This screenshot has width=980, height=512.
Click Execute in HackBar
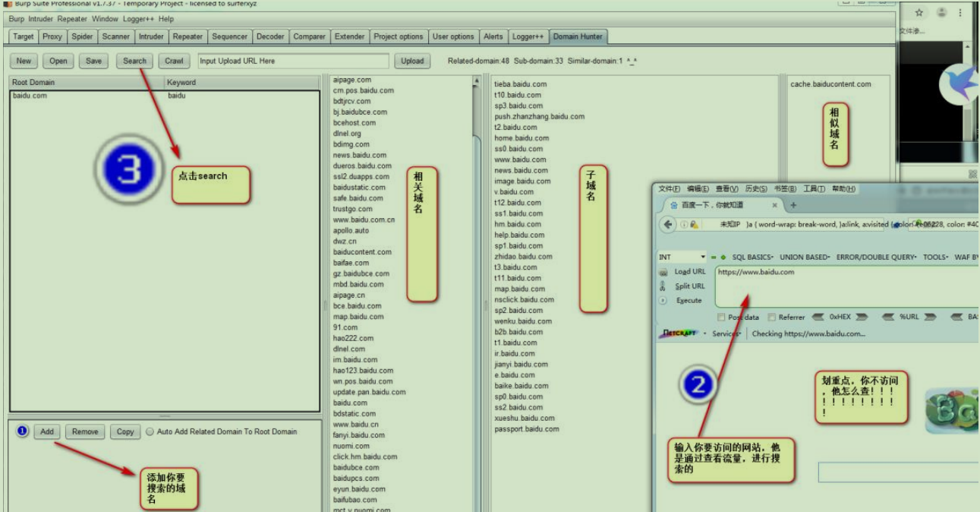(x=689, y=301)
